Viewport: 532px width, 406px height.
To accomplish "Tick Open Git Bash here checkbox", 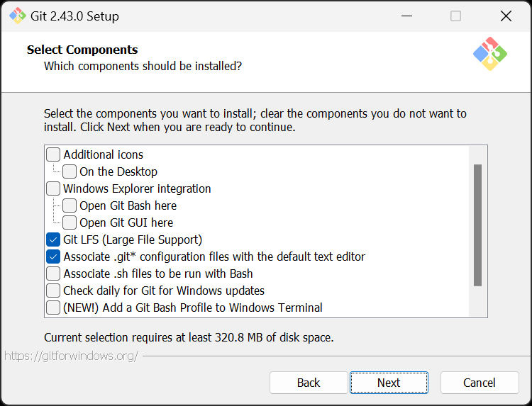I will (70, 205).
